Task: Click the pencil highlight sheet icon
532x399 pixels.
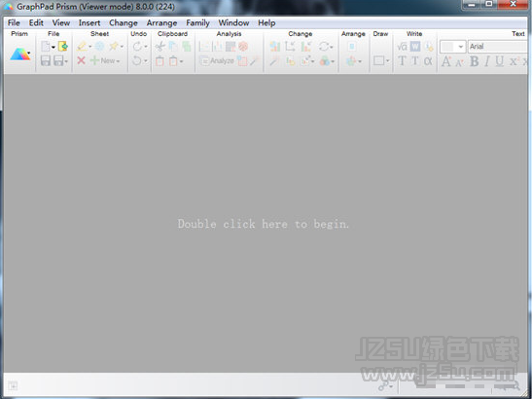Action: [x=82, y=46]
